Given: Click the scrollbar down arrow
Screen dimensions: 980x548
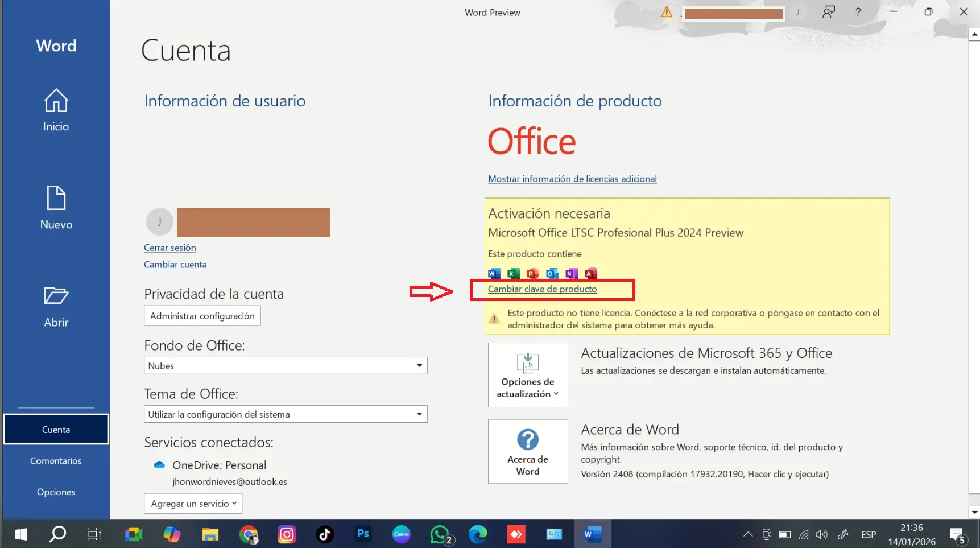Looking at the screenshot, I should point(974,512).
